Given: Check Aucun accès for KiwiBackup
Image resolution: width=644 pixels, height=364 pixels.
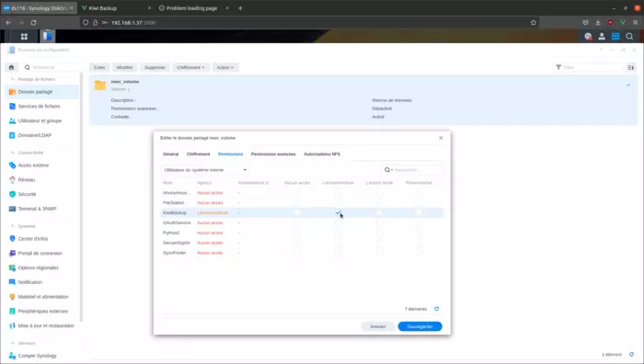Looking at the screenshot, I should tap(297, 212).
